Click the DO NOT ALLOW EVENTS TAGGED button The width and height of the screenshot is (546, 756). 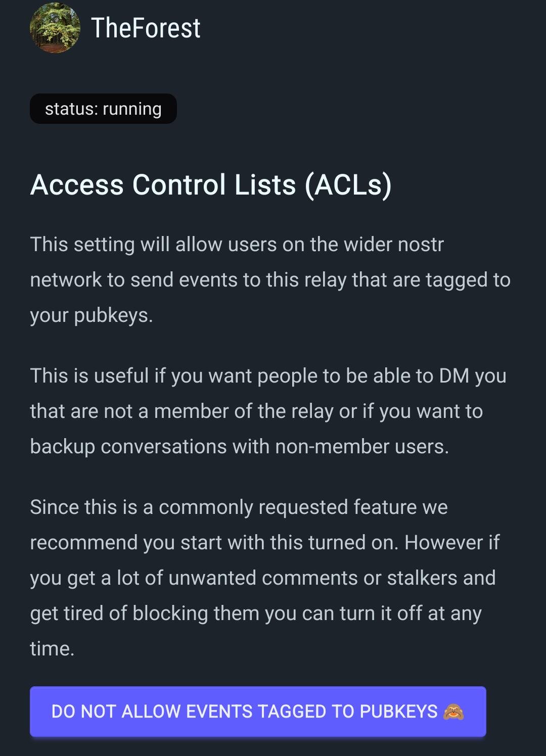point(258,712)
